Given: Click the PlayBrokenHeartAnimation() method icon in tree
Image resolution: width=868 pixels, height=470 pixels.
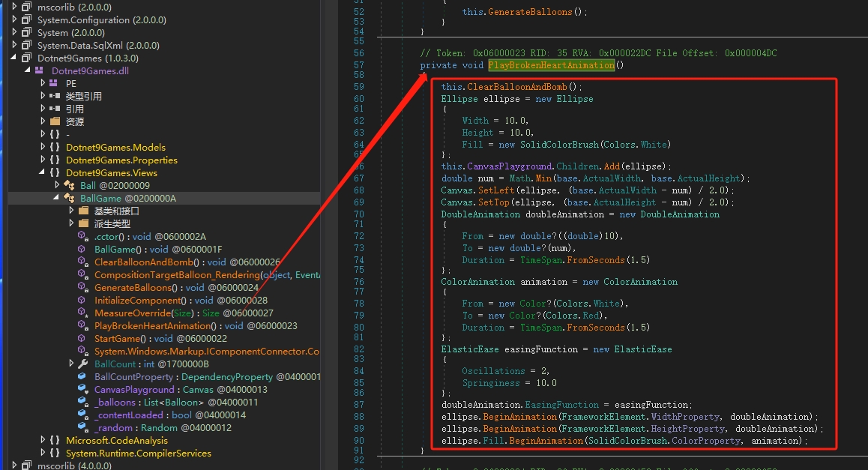Looking at the screenshot, I should (x=82, y=325).
